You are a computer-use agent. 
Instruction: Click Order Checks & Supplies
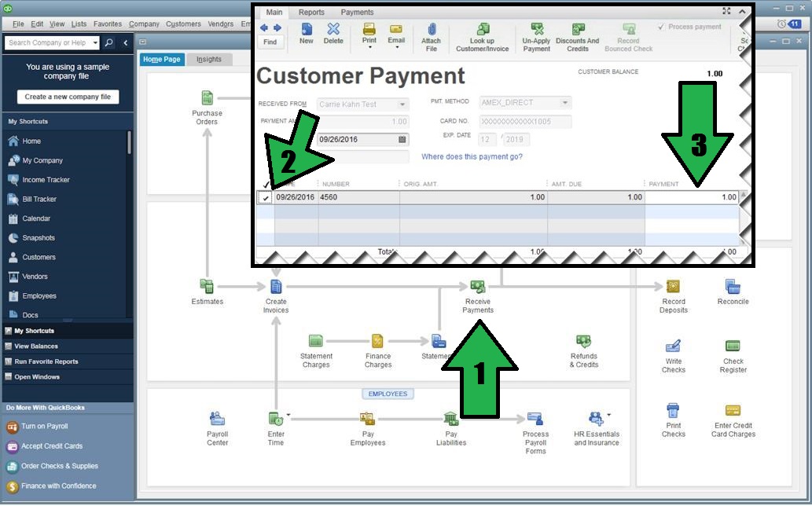click(x=60, y=466)
